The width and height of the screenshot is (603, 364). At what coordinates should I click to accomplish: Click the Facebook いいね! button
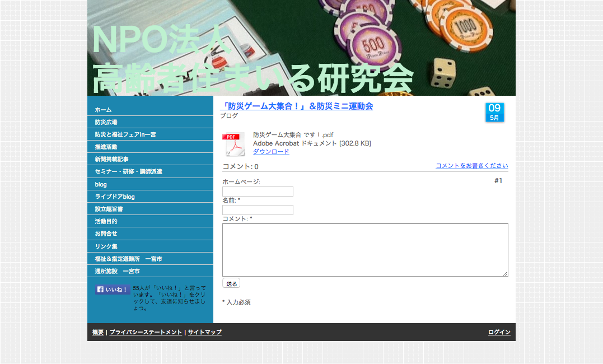113,290
